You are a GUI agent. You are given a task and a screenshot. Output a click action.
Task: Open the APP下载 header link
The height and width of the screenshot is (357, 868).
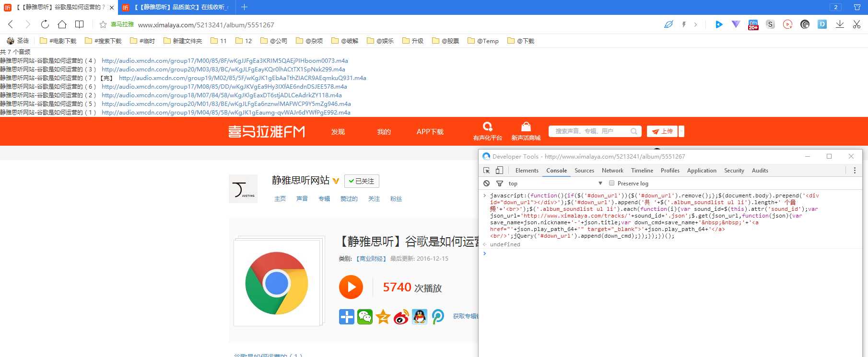430,132
